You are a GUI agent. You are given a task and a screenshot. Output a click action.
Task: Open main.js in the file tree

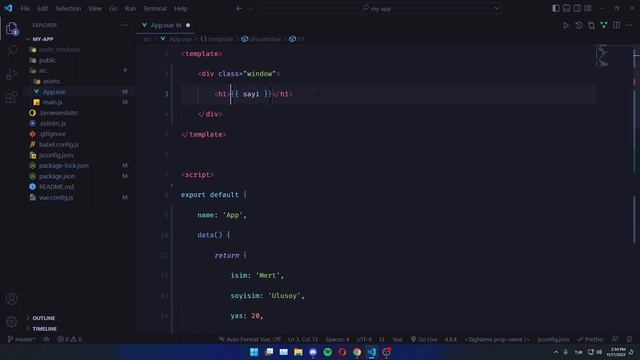click(x=53, y=102)
